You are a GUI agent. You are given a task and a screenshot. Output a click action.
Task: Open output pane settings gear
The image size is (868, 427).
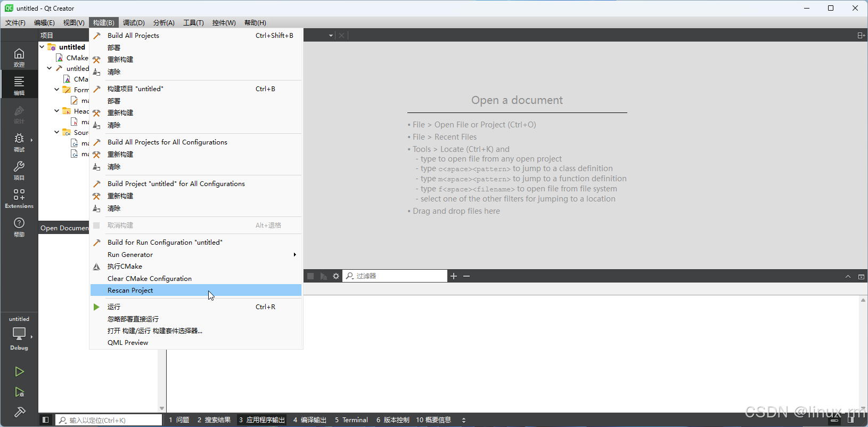(x=336, y=276)
